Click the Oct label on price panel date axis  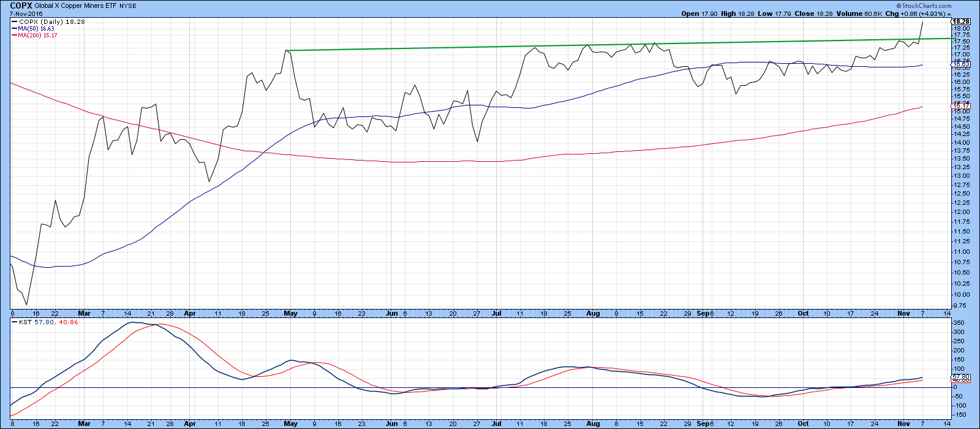click(803, 313)
